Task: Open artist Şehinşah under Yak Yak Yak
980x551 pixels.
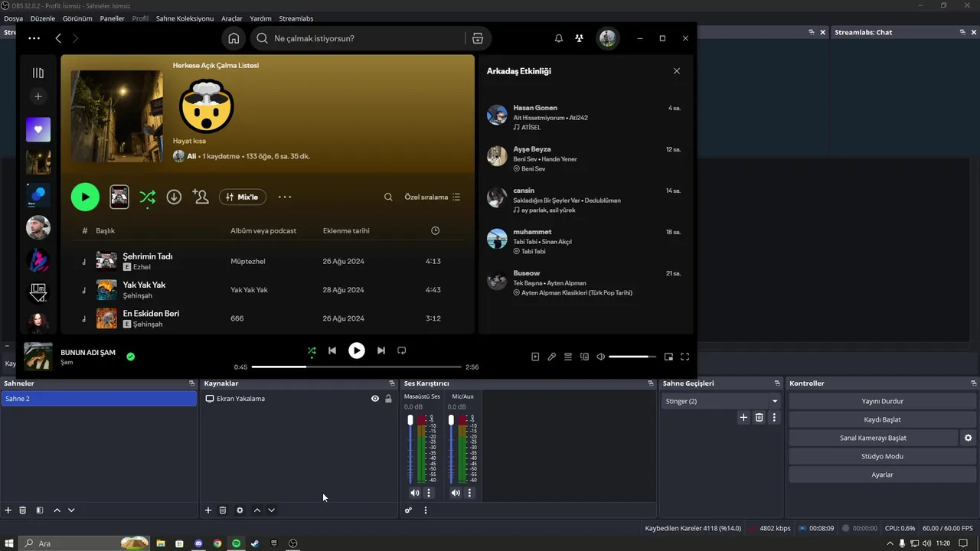Action: (x=138, y=295)
